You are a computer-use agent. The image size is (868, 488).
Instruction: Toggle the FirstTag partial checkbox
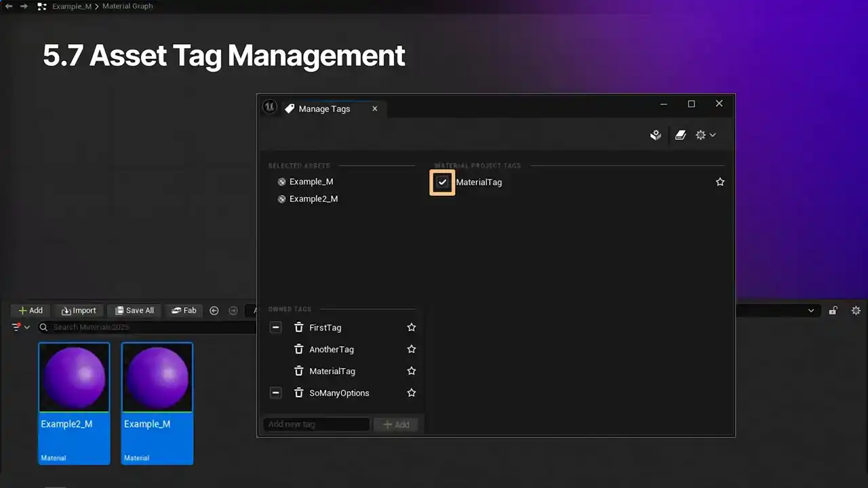(x=275, y=327)
